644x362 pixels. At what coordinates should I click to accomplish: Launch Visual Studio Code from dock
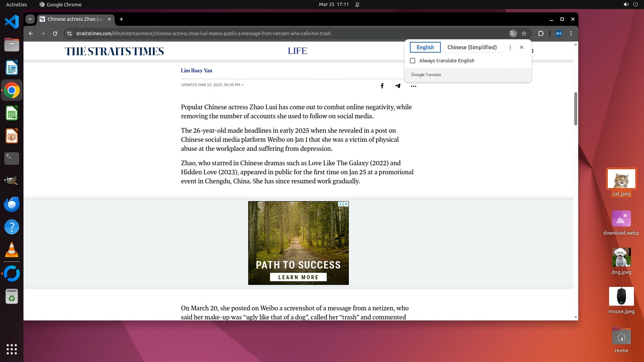click(12, 22)
